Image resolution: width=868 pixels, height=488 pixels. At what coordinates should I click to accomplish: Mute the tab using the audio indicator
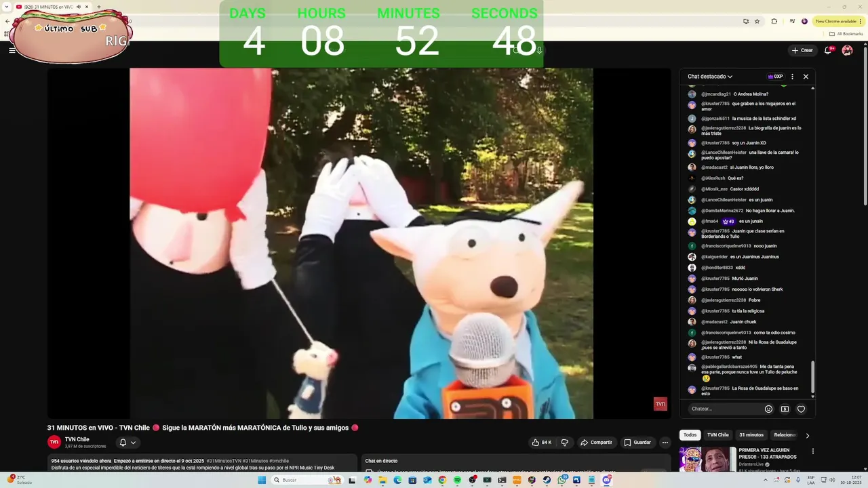pos(79,7)
